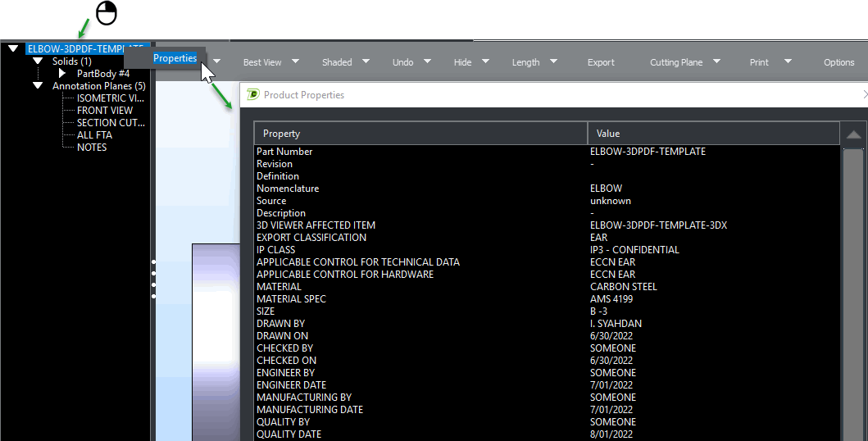868x441 pixels.
Task: Click the Description property row
Action: tap(547, 212)
